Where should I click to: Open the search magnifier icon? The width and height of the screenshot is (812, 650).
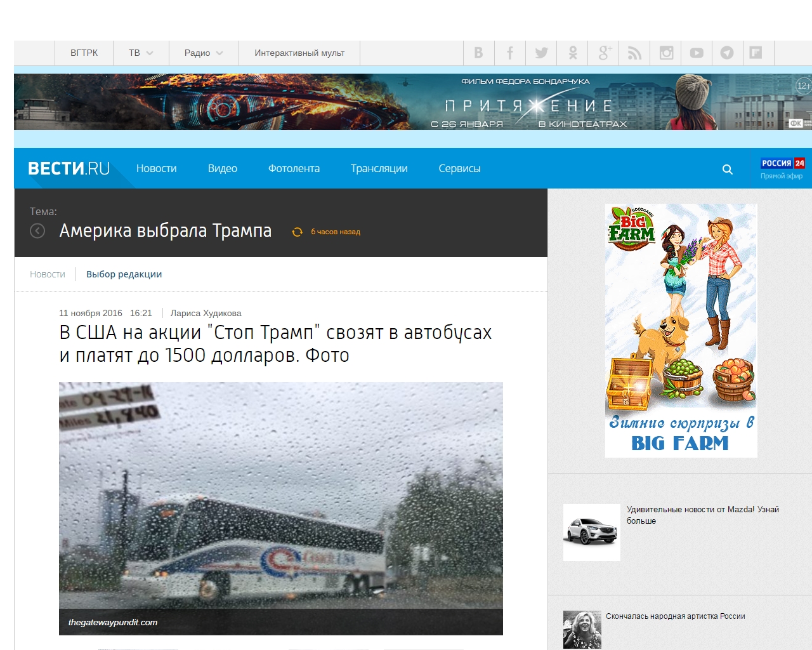pos(728,169)
